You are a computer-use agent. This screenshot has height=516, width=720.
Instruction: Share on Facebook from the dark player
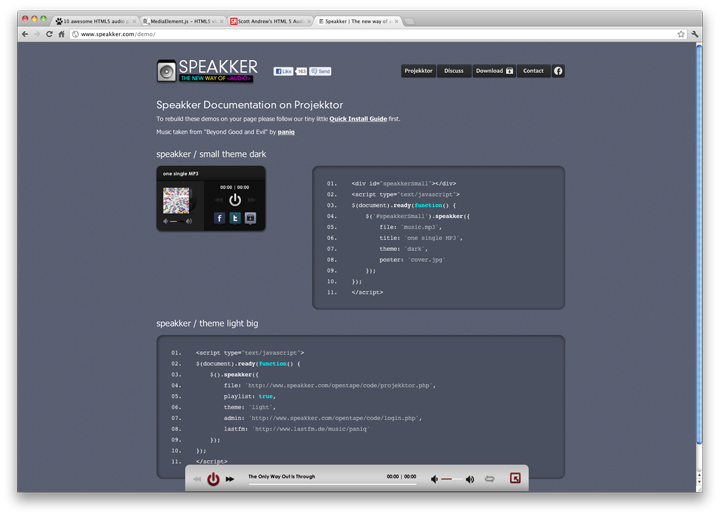point(219,218)
